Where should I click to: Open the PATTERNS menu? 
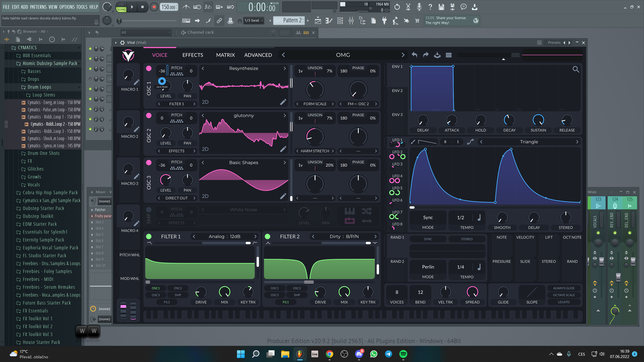point(38,7)
